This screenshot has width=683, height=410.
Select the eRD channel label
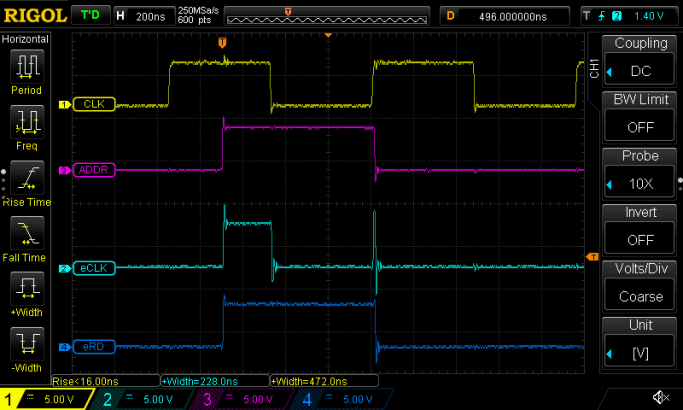pyautogui.click(x=94, y=346)
